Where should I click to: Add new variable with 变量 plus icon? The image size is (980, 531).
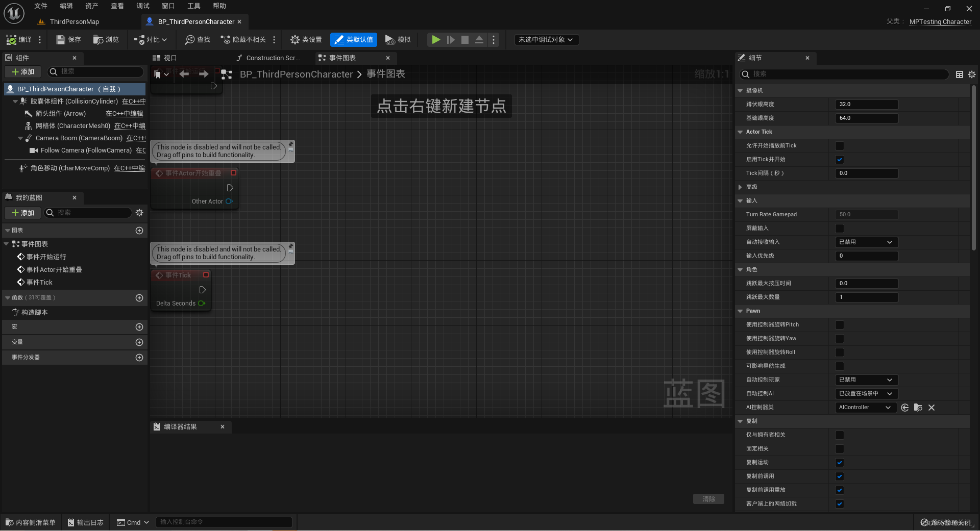point(139,342)
